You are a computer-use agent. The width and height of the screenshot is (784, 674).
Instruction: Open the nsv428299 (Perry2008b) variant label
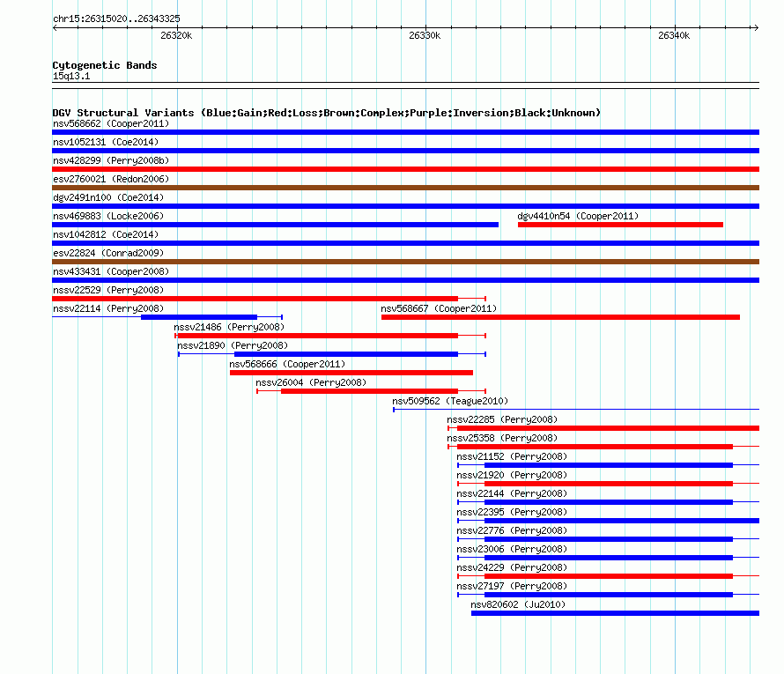pos(111,160)
